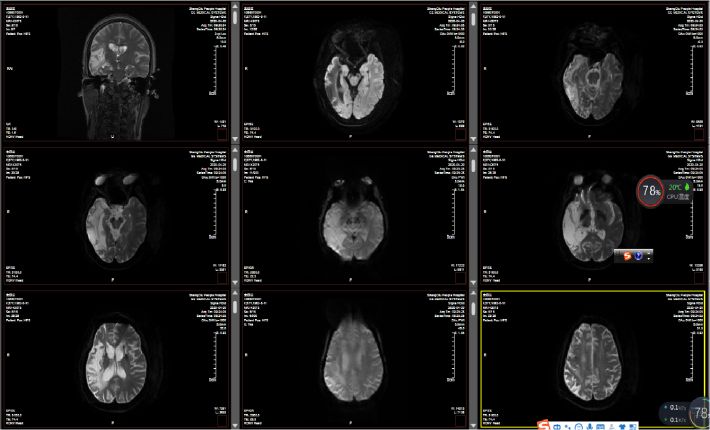
Task: Open the circular 78% memory usage widget
Action: pyautogui.click(x=651, y=191)
